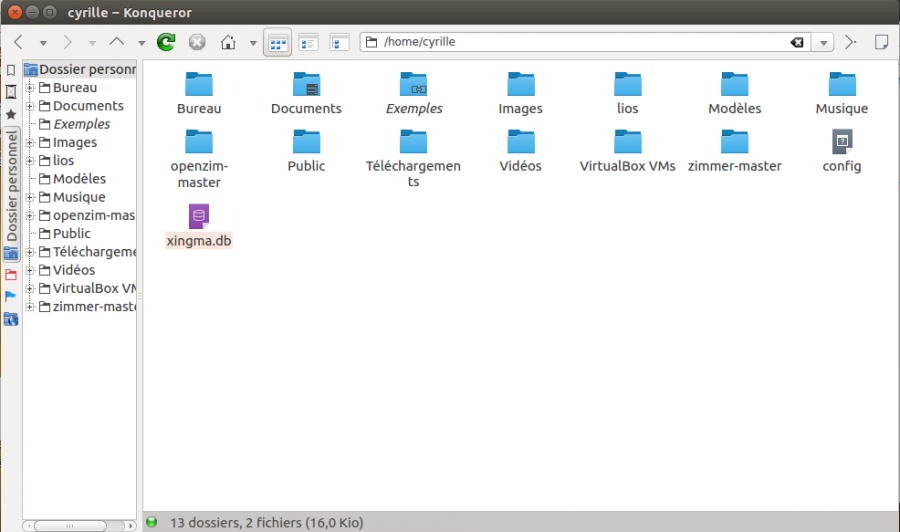Expand the Images tree node
The height and width of the screenshot is (532, 900).
pyautogui.click(x=30, y=142)
